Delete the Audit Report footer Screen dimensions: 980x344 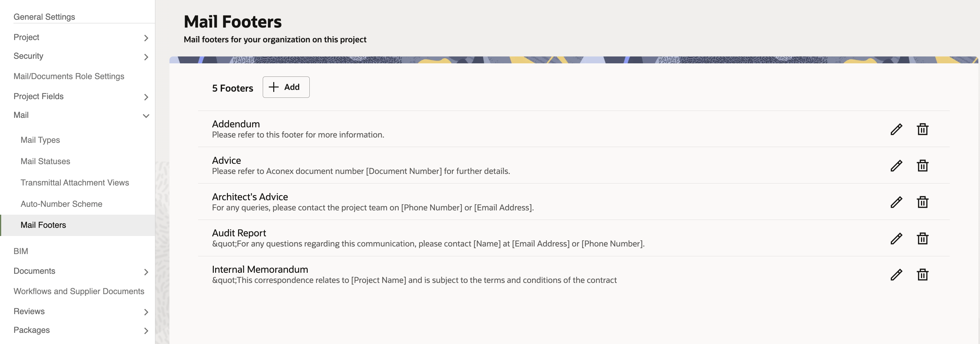[x=923, y=238]
